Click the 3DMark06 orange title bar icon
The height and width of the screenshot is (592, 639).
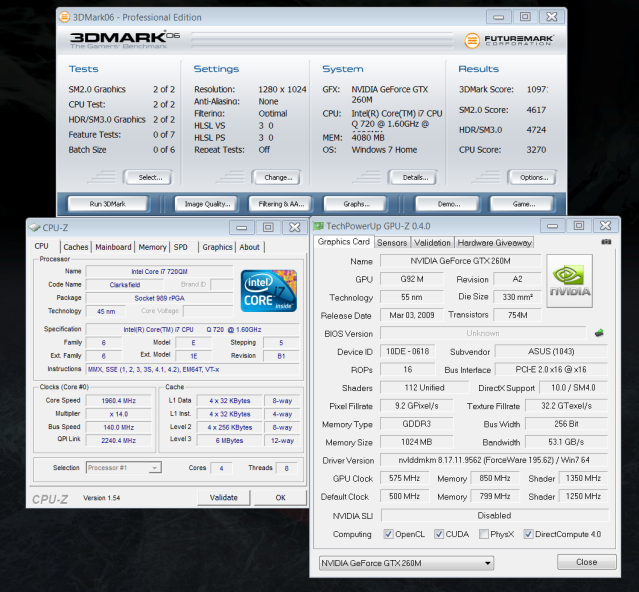(64, 17)
